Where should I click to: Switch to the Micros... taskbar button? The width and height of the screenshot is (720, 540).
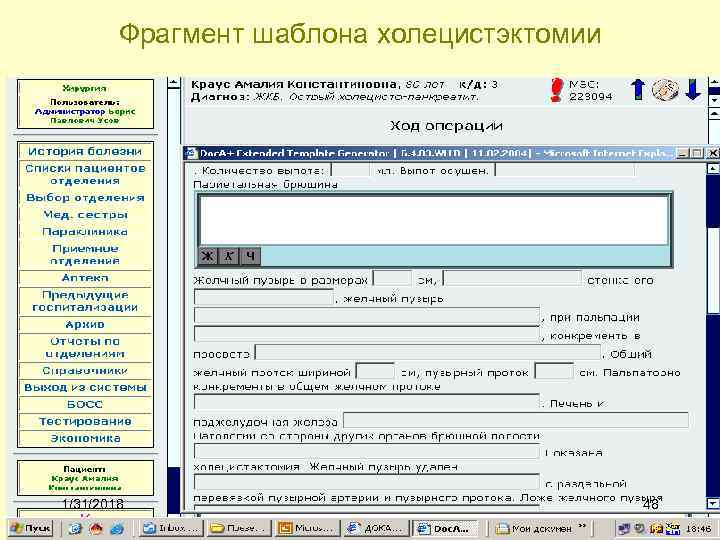[307, 528]
